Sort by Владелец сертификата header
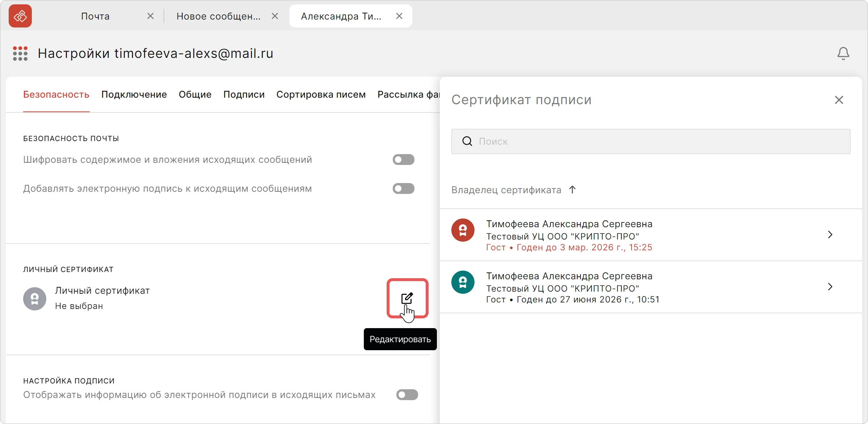The image size is (868, 424). tap(506, 190)
